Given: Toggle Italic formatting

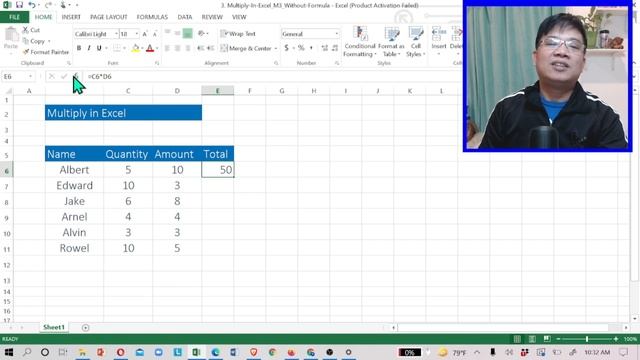Looking at the screenshot, I should coord(89,48).
